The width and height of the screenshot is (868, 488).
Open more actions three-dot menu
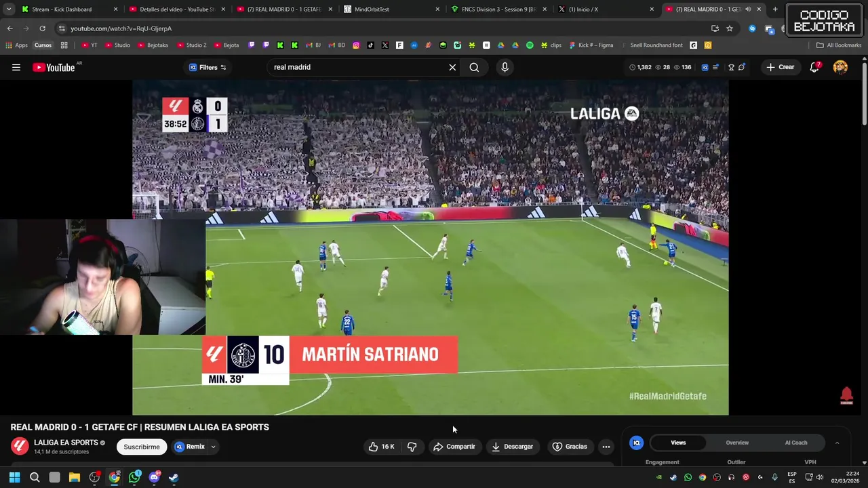click(x=606, y=447)
